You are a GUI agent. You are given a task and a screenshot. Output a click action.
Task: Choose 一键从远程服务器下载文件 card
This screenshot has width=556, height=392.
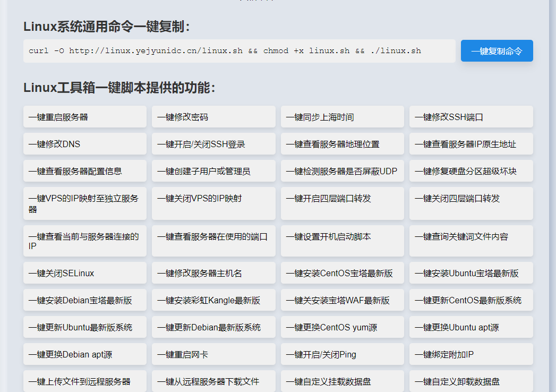213,381
